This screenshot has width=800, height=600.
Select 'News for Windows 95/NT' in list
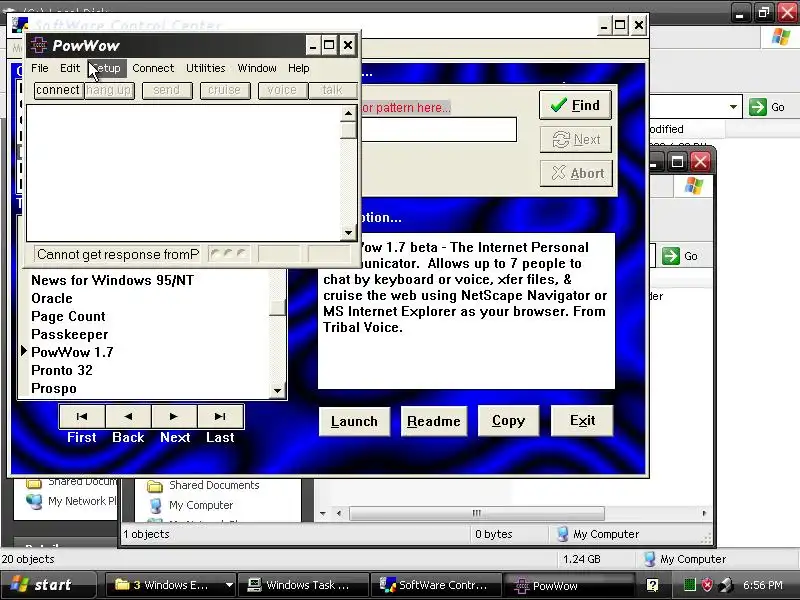[112, 280]
